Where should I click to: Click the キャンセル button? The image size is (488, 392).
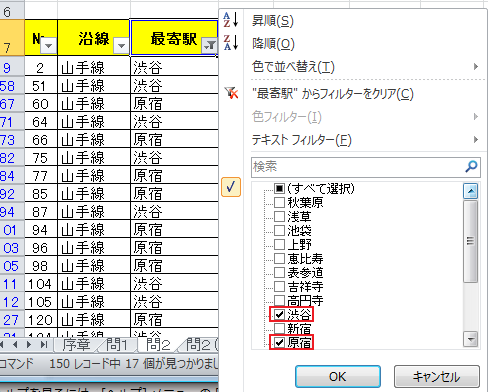point(437,377)
